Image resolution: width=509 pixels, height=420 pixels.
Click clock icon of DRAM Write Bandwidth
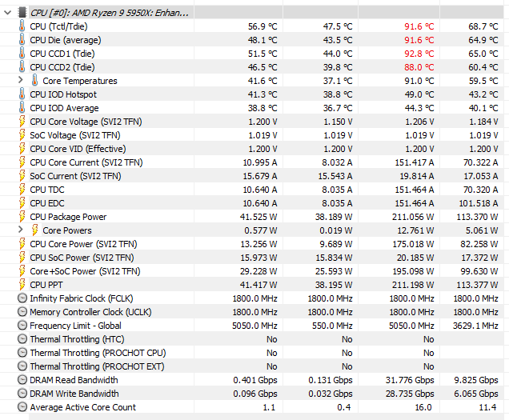[22, 394]
